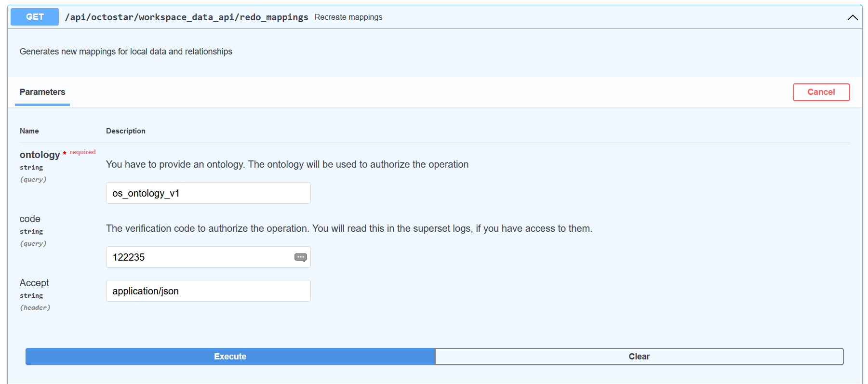Click the Description column header
The image size is (868, 384).
(x=125, y=131)
